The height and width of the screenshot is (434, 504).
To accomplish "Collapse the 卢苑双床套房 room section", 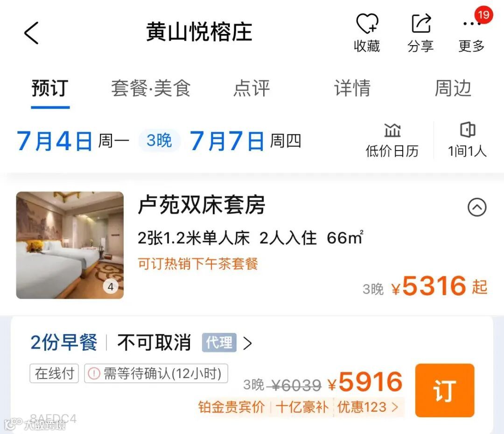I will click(477, 207).
